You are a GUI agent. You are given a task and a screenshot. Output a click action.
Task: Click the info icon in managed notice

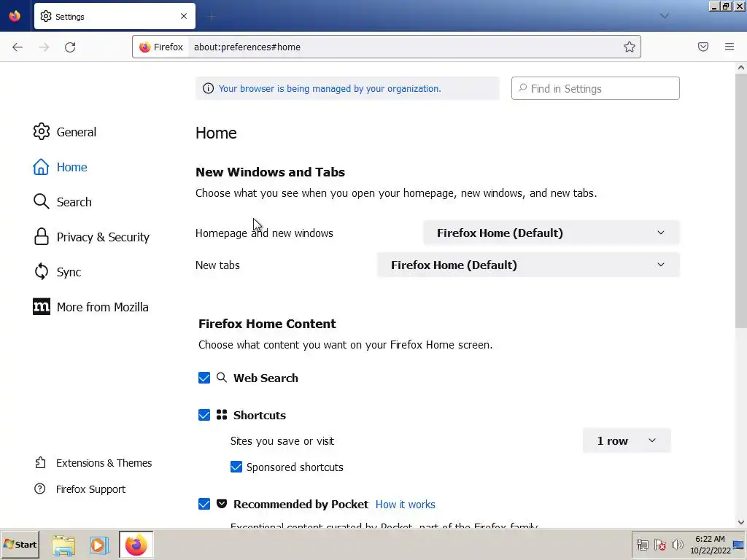click(208, 88)
